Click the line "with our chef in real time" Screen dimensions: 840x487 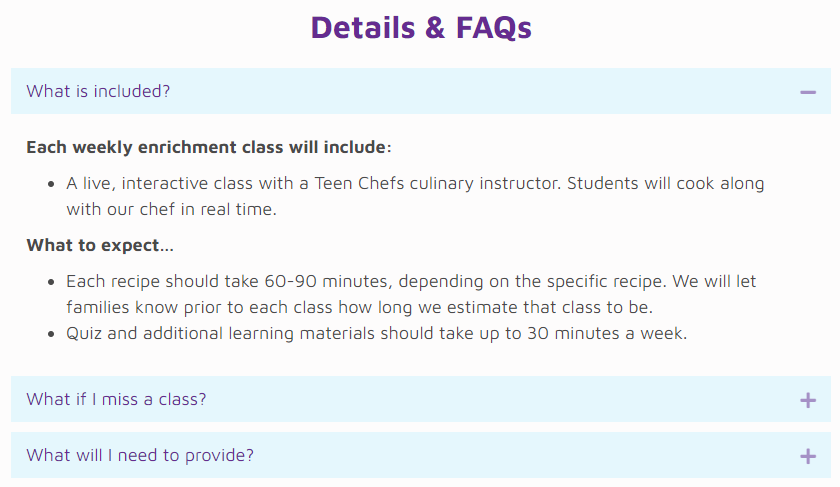coord(171,210)
